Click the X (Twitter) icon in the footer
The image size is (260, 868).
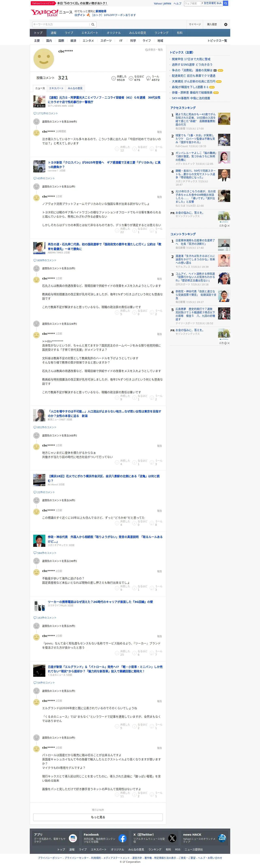(172, 838)
